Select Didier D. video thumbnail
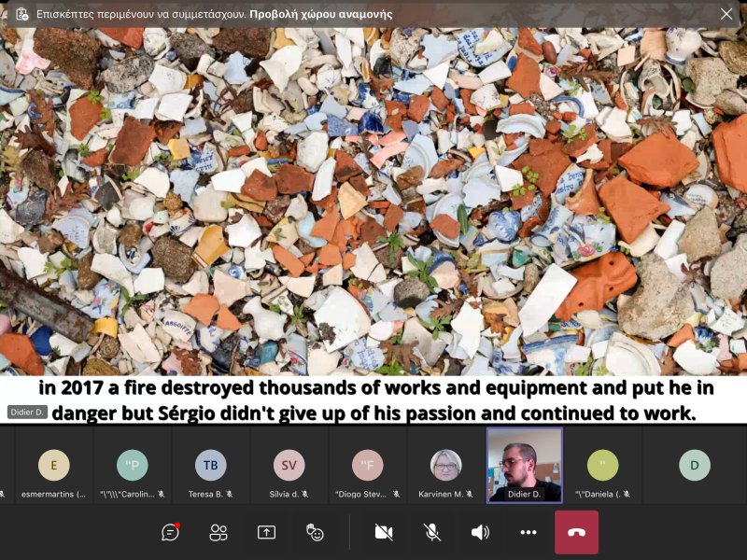Screen dimensions: 747x560 [525, 465]
